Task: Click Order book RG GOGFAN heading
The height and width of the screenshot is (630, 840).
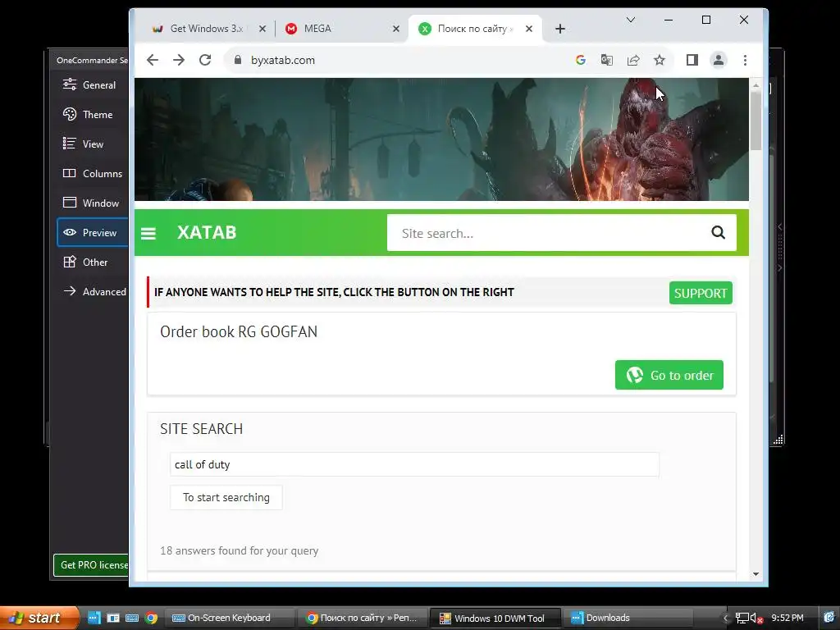Action: (x=239, y=331)
